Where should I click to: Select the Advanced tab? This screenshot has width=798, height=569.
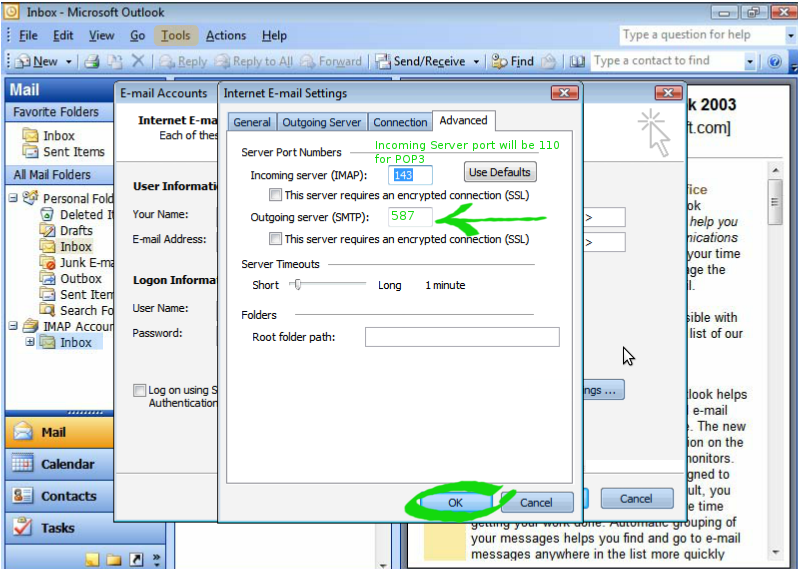[x=463, y=121]
